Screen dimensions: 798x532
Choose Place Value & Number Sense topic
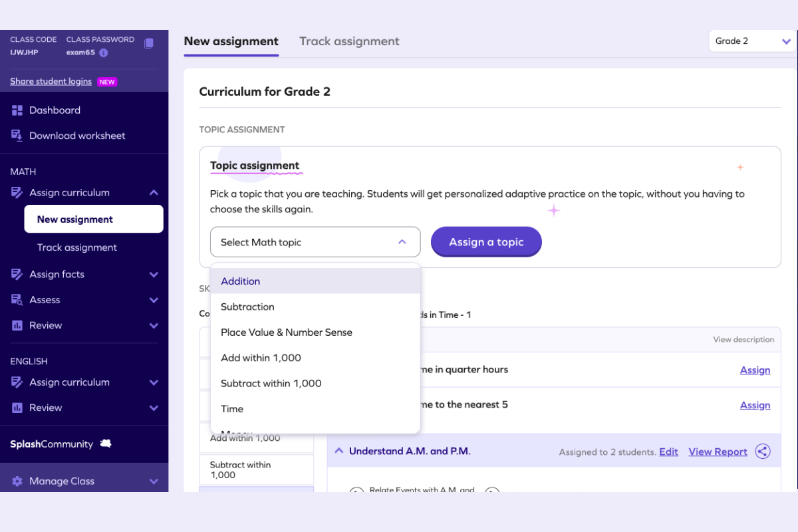[x=315, y=332]
